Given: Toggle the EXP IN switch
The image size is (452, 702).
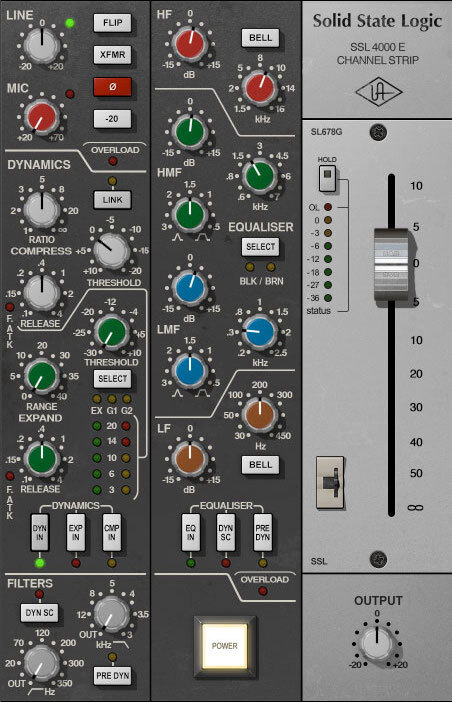Looking at the screenshot, I should click(x=76, y=532).
